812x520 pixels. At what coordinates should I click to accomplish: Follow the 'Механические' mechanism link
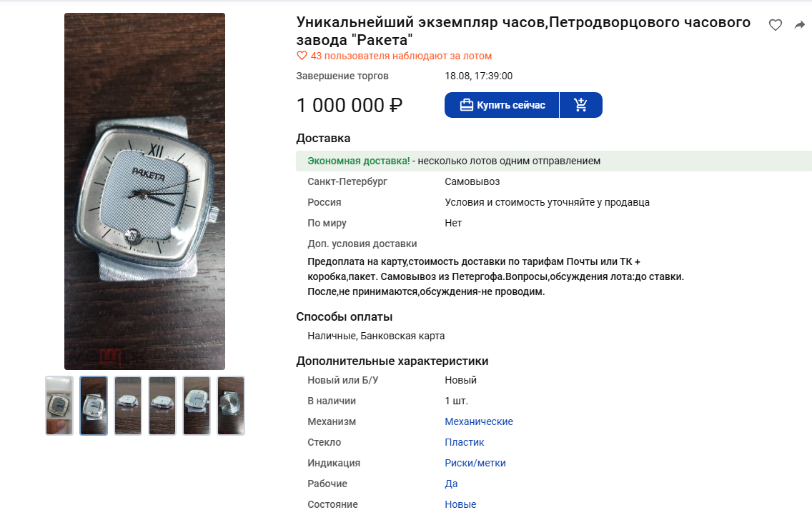tap(479, 421)
